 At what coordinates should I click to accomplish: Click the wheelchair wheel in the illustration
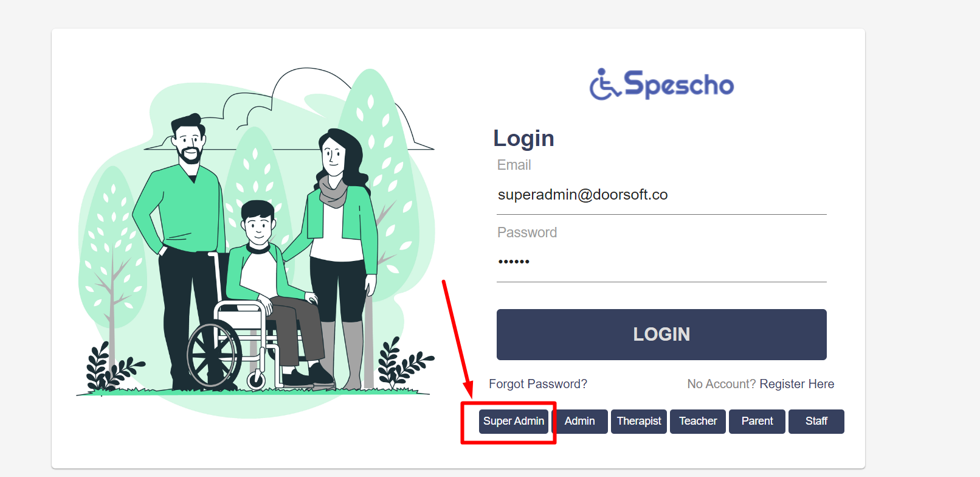214,356
